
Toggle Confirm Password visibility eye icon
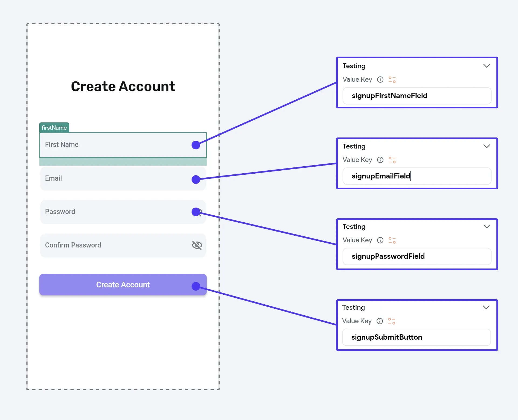(197, 245)
